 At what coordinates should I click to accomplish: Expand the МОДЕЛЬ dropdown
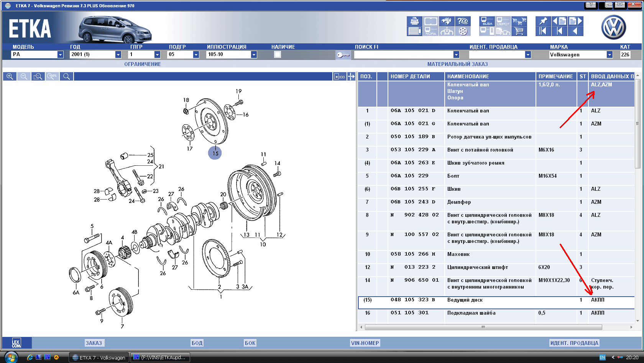60,54
